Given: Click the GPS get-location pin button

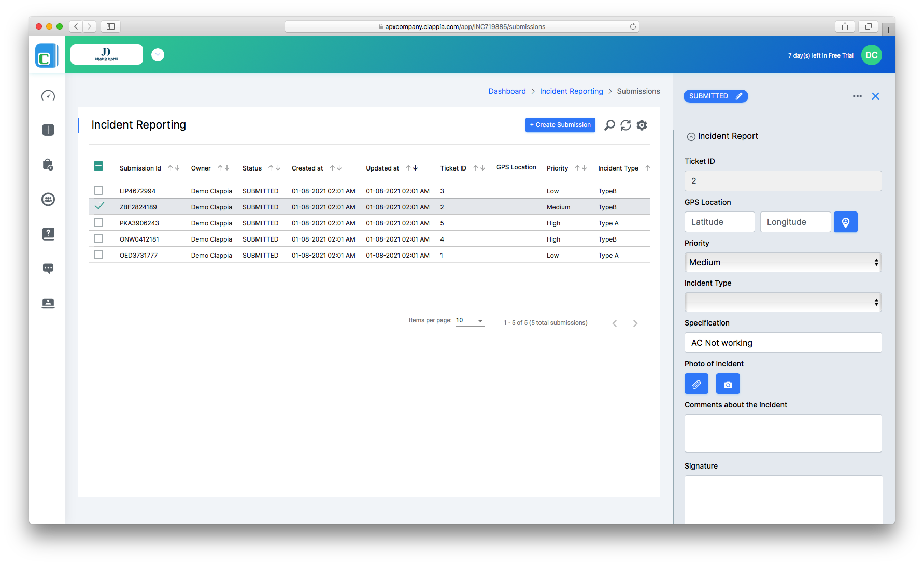Looking at the screenshot, I should point(845,222).
